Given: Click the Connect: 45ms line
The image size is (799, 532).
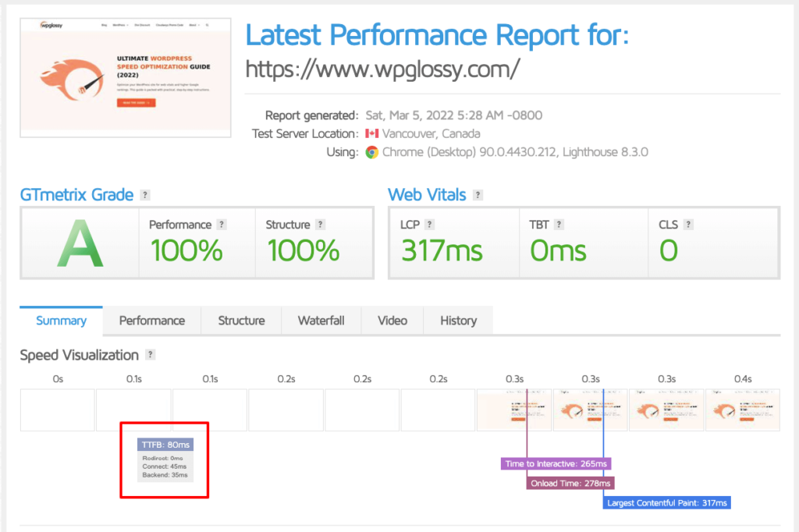Looking at the screenshot, I should (165, 466).
